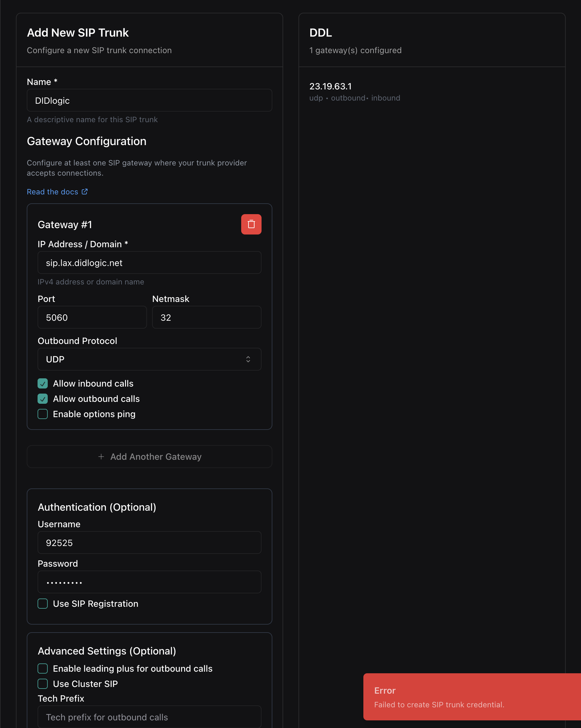Click the Port field showing 5060
The image size is (581, 728).
(92, 317)
